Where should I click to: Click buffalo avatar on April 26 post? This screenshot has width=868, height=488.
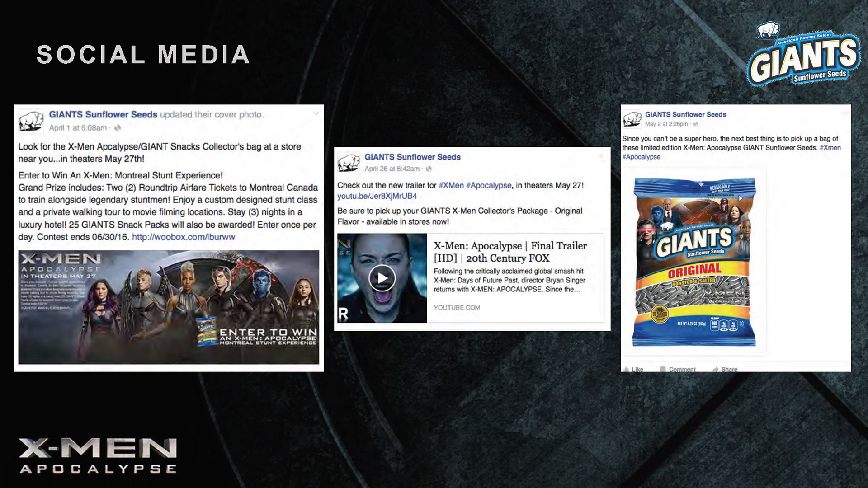(349, 163)
